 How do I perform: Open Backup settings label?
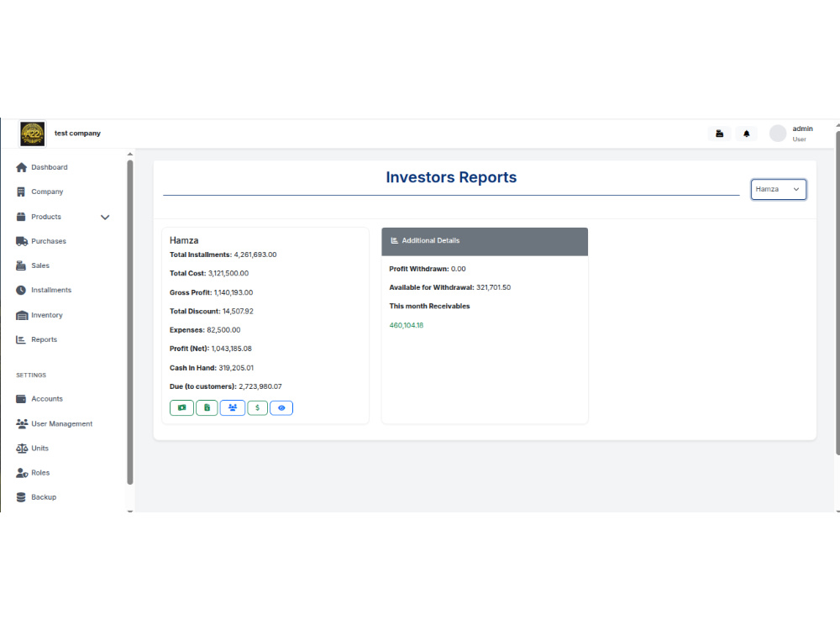tap(44, 497)
